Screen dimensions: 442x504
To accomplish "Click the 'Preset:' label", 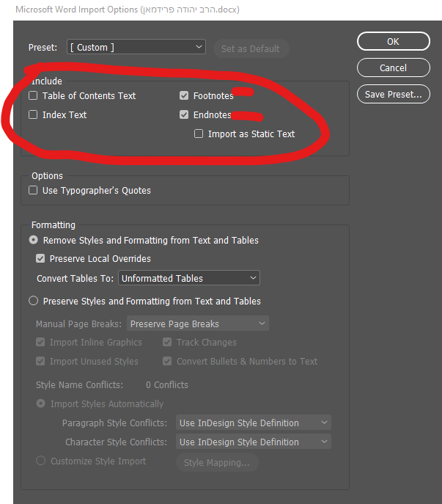I will (43, 48).
